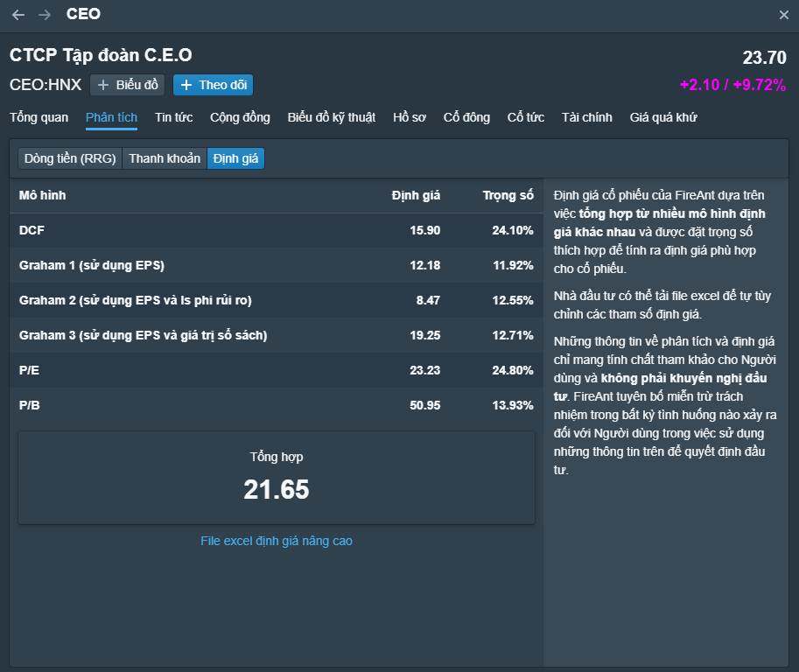Switch to the Tổng quan tab
Image resolution: width=799 pixels, height=672 pixels.
pos(39,117)
